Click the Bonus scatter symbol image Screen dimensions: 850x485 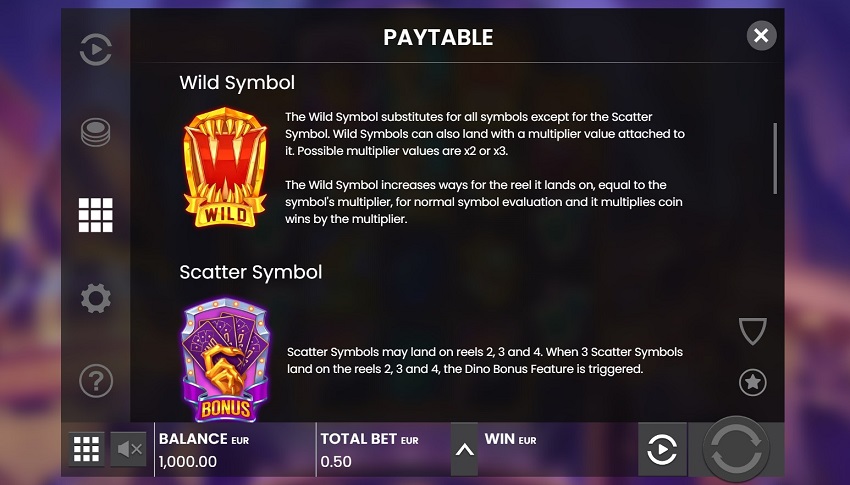click(x=225, y=359)
